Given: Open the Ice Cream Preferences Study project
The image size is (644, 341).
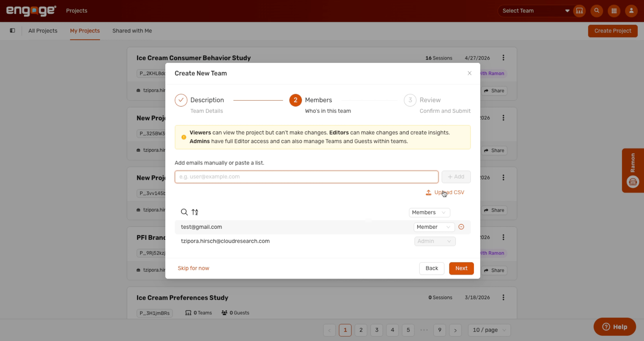Looking at the screenshot, I should click(182, 298).
